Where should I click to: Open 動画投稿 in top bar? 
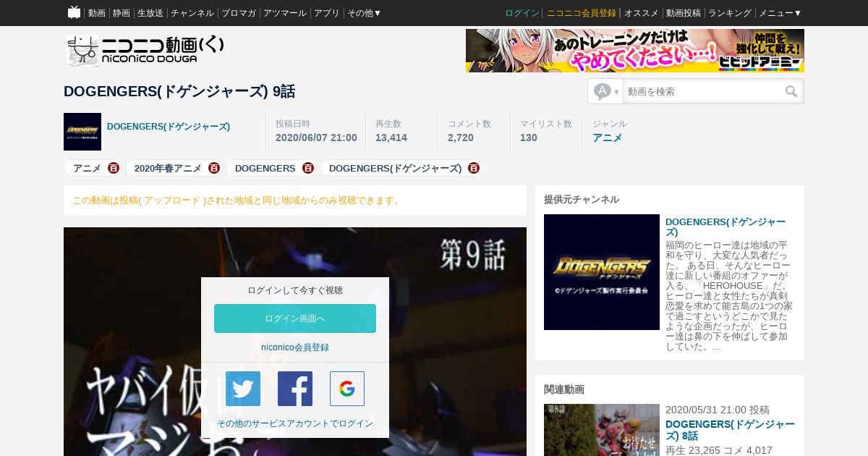click(x=684, y=13)
